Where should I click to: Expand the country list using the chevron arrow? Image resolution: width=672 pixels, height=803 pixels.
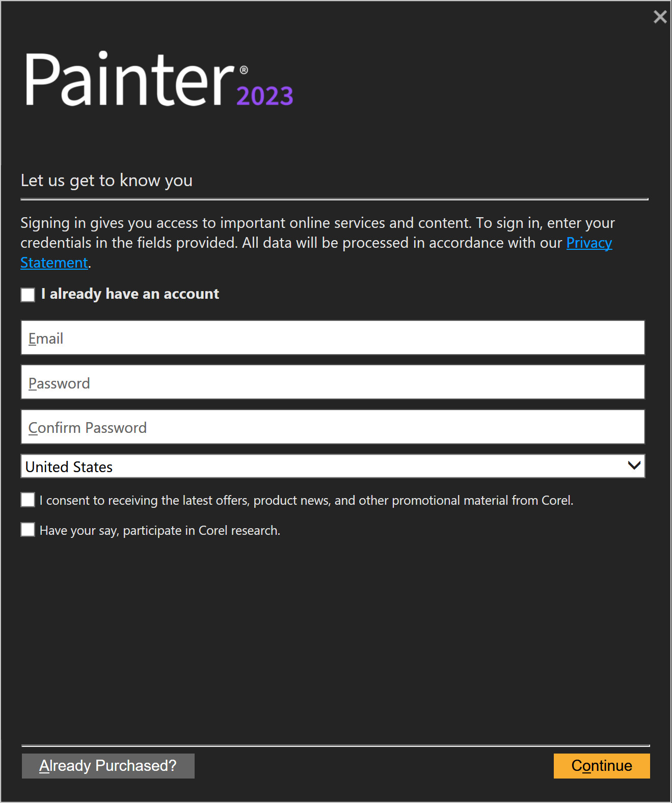coord(634,465)
